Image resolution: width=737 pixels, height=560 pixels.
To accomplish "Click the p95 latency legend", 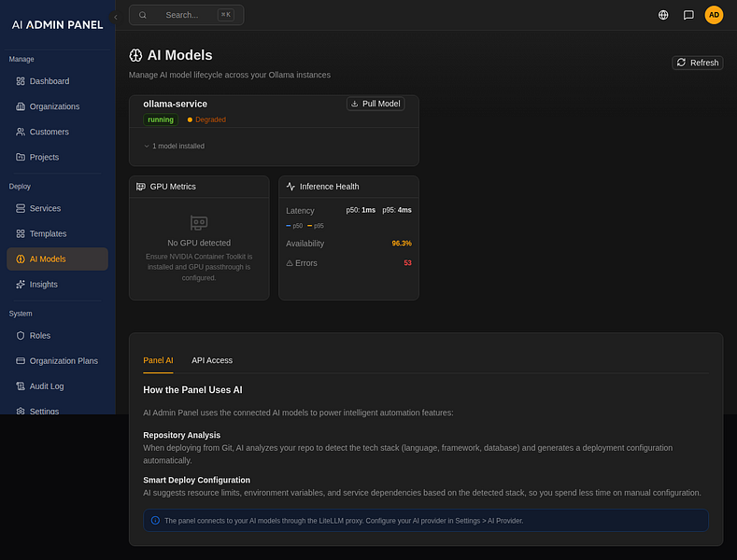I will [x=316, y=226].
